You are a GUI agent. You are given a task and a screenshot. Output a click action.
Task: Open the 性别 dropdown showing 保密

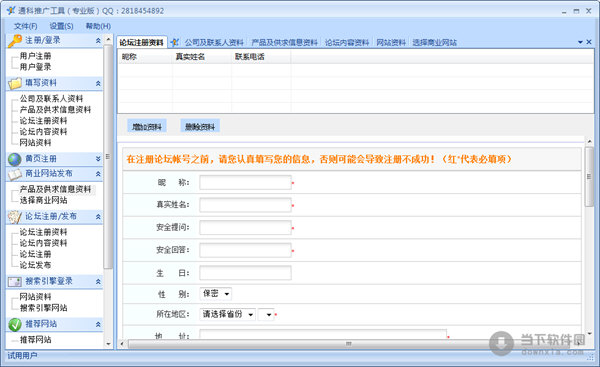pyautogui.click(x=215, y=294)
